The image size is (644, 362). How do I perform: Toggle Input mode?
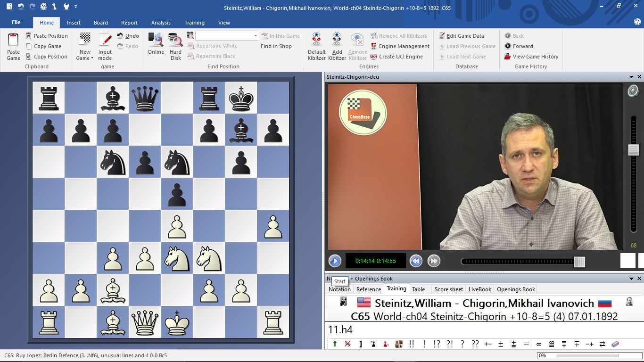pos(105,46)
